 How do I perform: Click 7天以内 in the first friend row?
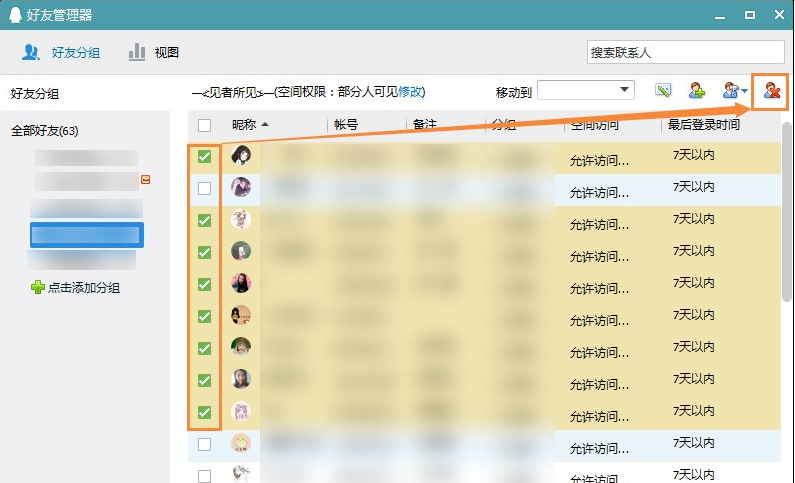click(x=694, y=155)
